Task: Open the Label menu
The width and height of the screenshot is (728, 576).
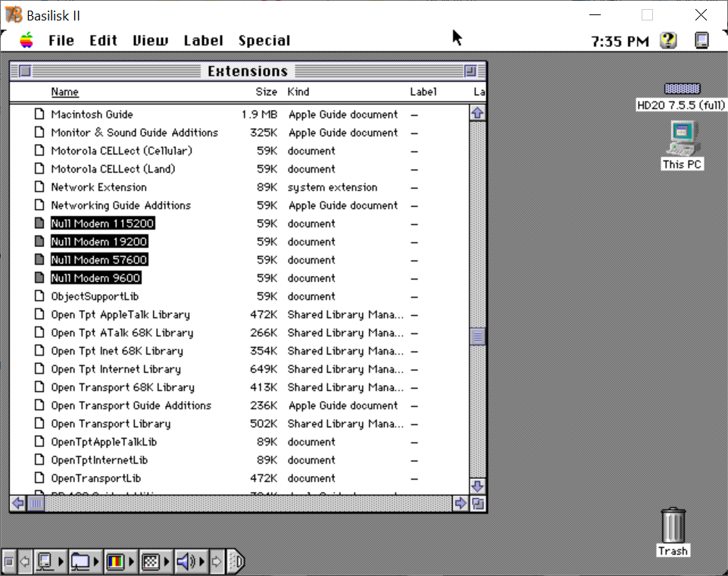Action: [203, 41]
